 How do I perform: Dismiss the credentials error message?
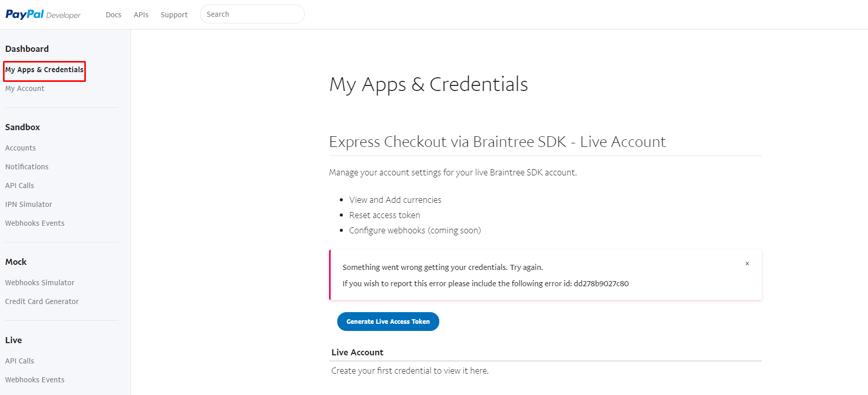(747, 263)
